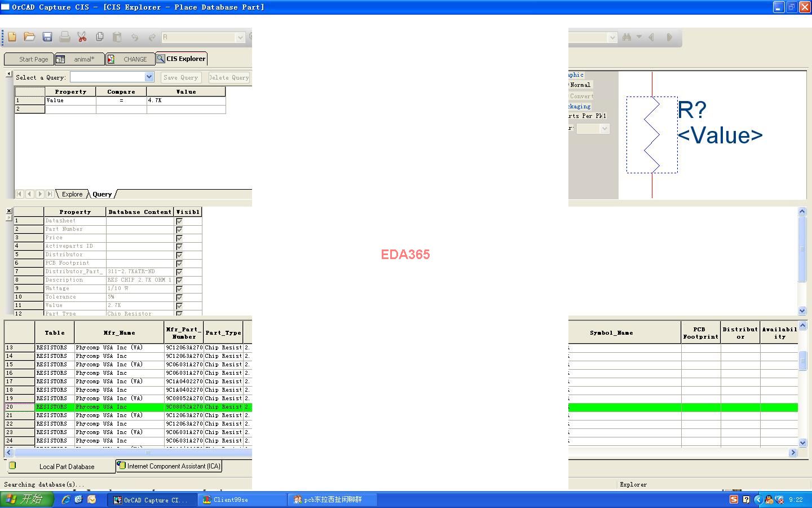Toggle Visible checkbox for Datasheet property
The image size is (812, 508).
(x=179, y=221)
